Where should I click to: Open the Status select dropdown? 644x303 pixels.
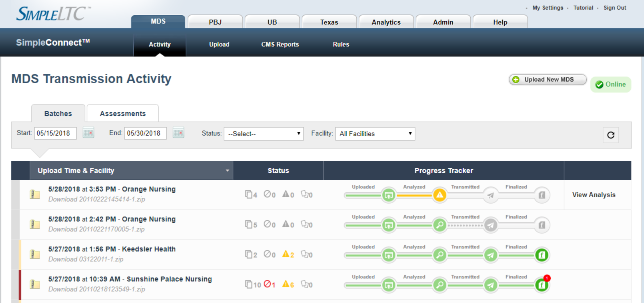[264, 134]
